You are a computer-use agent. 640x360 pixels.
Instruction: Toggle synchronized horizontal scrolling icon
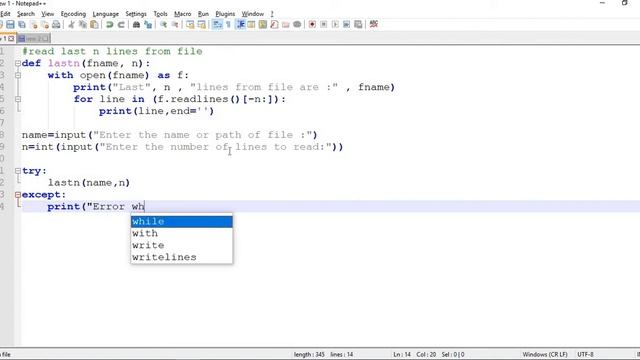[x=202, y=24]
